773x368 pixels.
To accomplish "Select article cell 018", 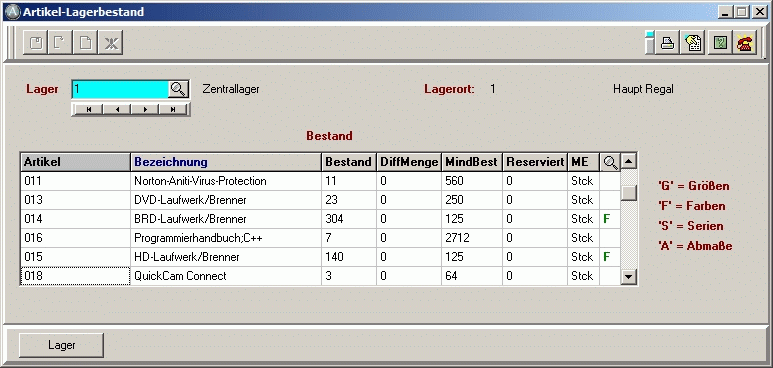I will [x=75, y=276].
